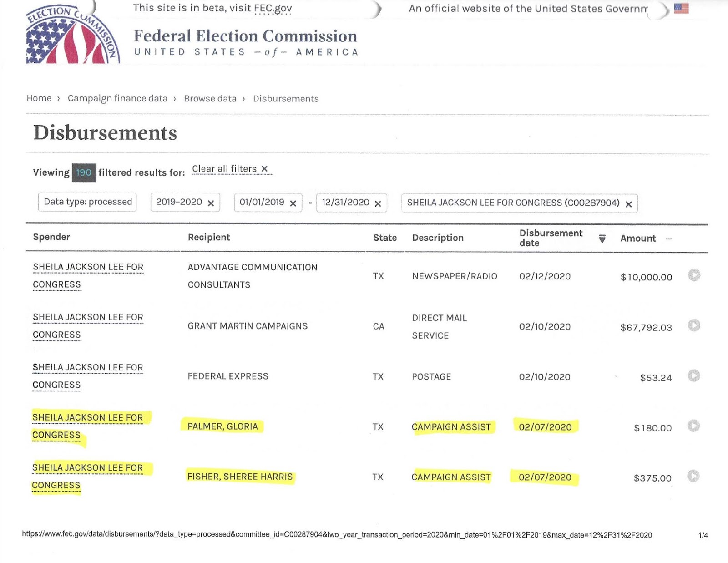Expand details for the $375.00 Fisher row
The width and height of the screenshot is (728, 563).
[693, 476]
